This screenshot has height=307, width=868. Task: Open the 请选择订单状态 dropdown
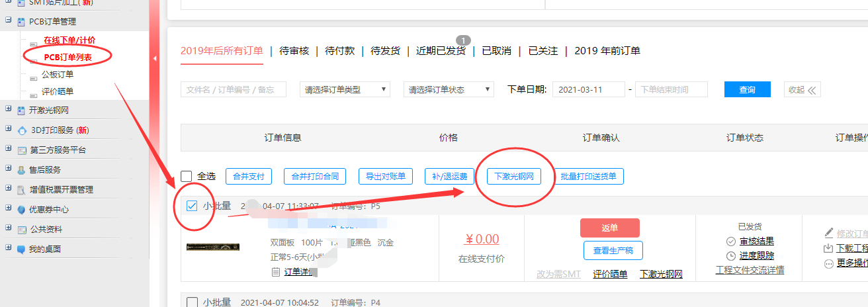pos(449,89)
